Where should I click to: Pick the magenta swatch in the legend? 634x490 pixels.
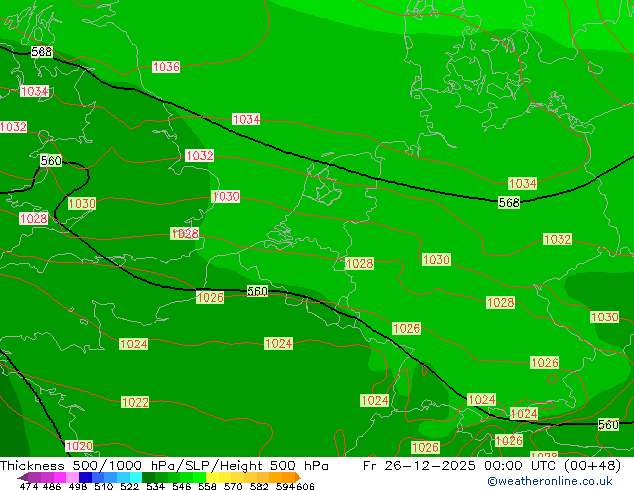pos(60,477)
